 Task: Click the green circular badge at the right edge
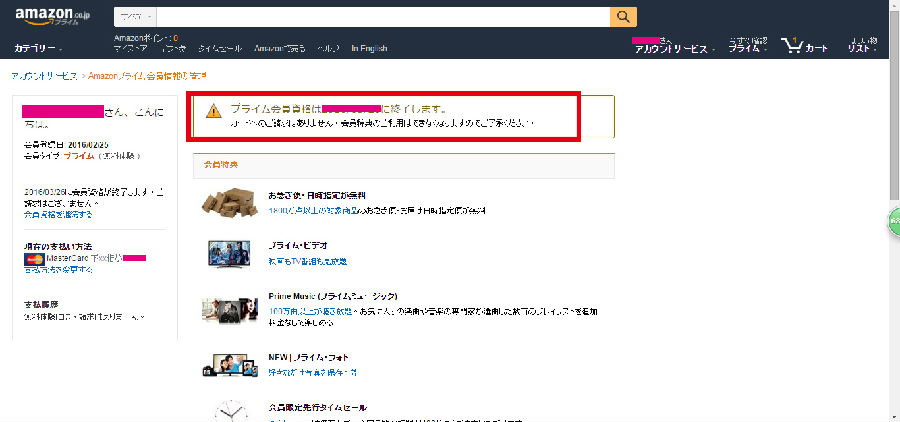[894, 221]
